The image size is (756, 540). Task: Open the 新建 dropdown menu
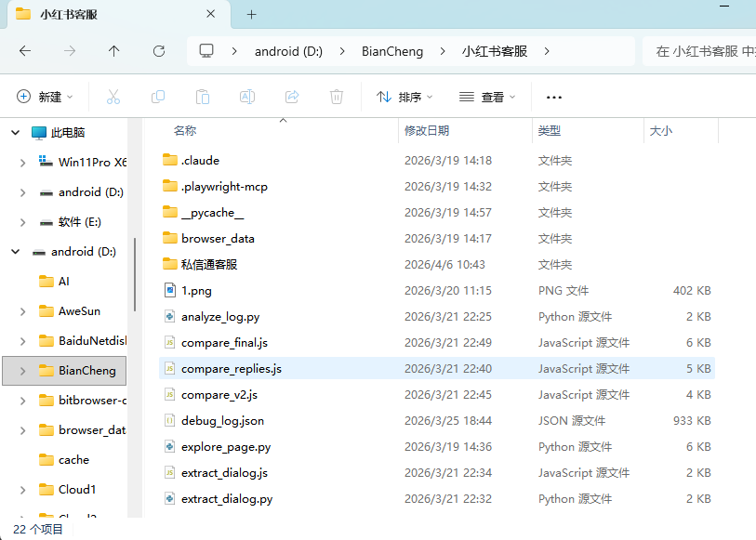[45, 97]
